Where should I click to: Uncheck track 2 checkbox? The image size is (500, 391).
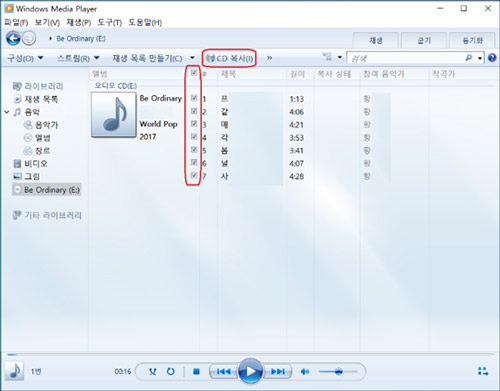tap(194, 111)
